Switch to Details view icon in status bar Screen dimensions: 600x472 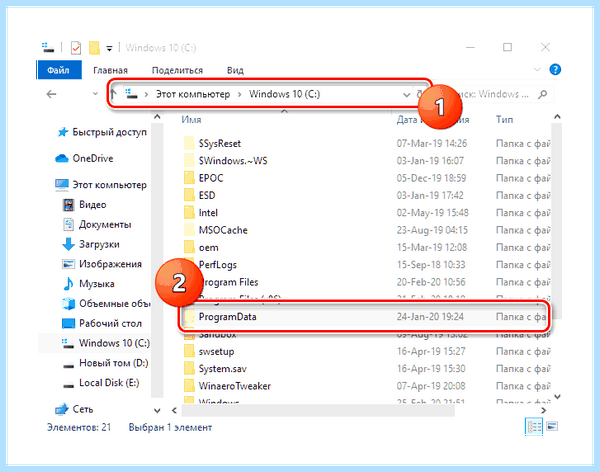[534, 426]
